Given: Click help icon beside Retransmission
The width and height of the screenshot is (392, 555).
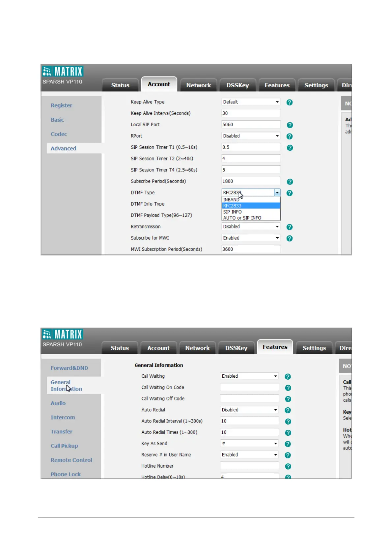Looking at the screenshot, I should [x=289, y=227].
